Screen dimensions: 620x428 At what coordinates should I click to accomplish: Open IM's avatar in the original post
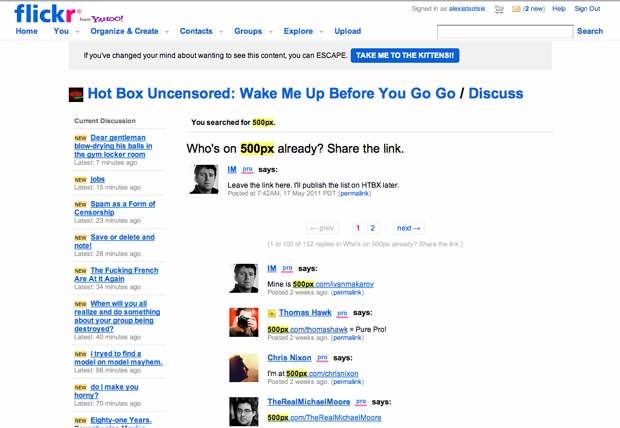click(x=204, y=179)
